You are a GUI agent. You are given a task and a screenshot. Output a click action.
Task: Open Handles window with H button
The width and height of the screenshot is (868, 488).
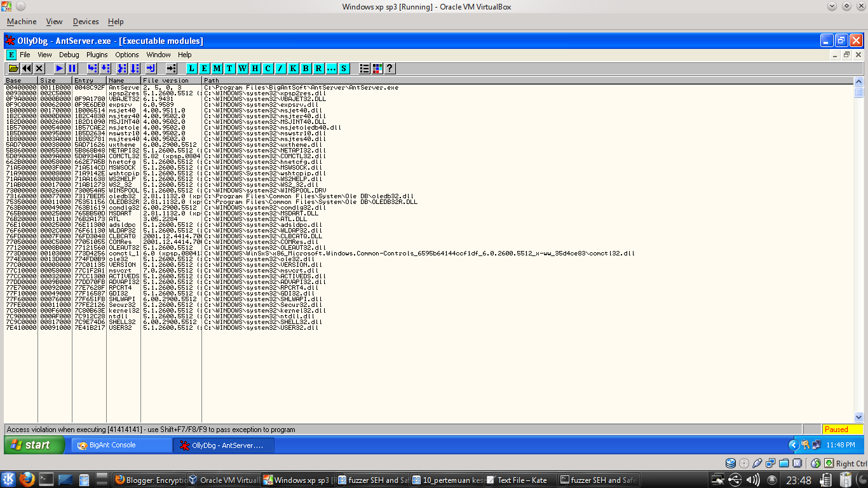pyautogui.click(x=255, y=68)
